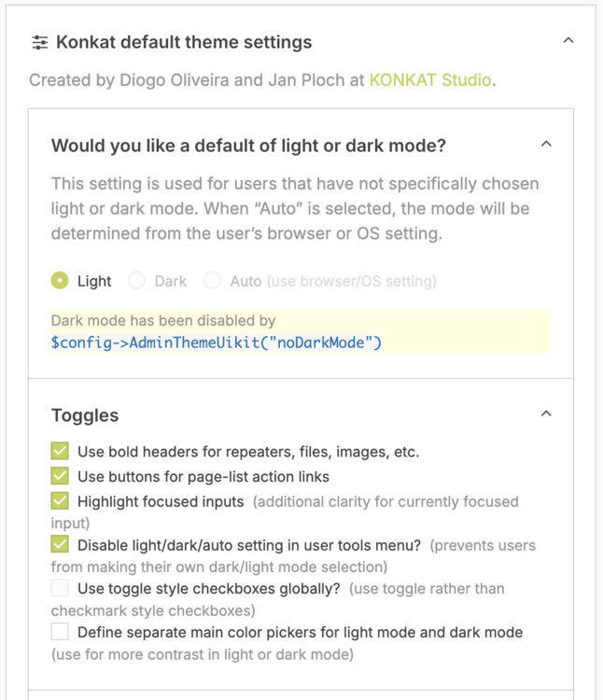Check "Define separate main color pickers" box
The height and width of the screenshot is (700, 603).
click(x=61, y=632)
